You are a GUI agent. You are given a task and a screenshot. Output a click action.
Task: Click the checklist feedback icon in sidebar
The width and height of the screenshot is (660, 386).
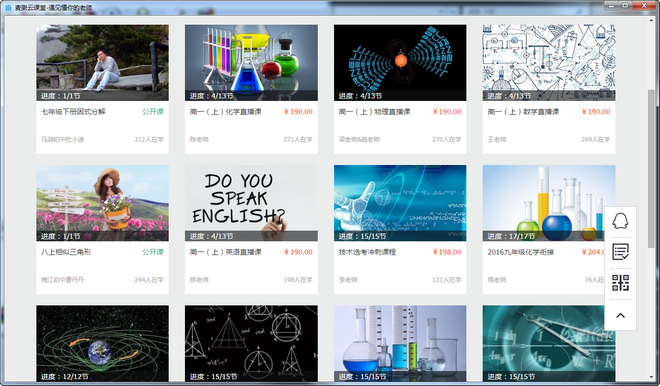[620, 252]
